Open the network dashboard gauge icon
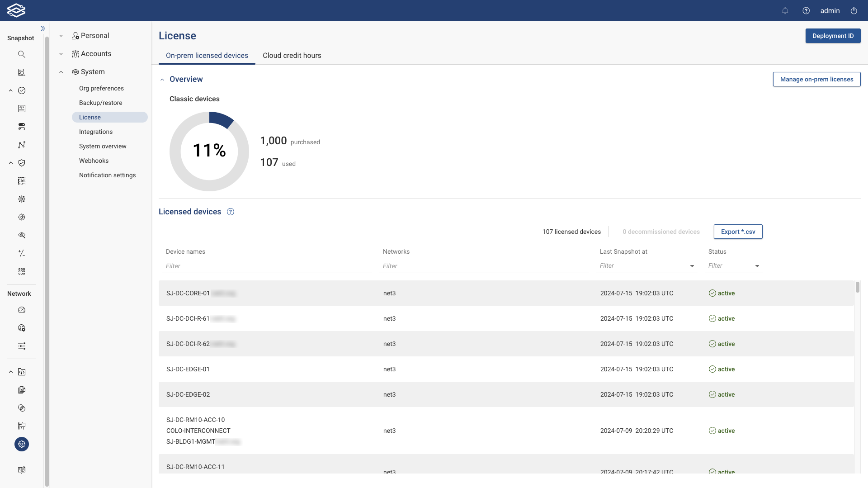 pos(22,310)
